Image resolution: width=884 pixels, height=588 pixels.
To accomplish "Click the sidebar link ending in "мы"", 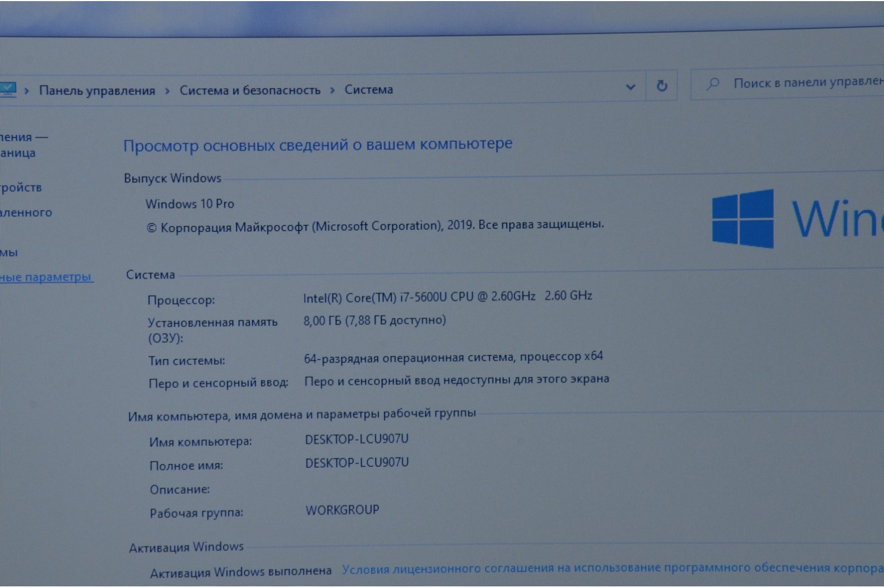I will pos(9,253).
